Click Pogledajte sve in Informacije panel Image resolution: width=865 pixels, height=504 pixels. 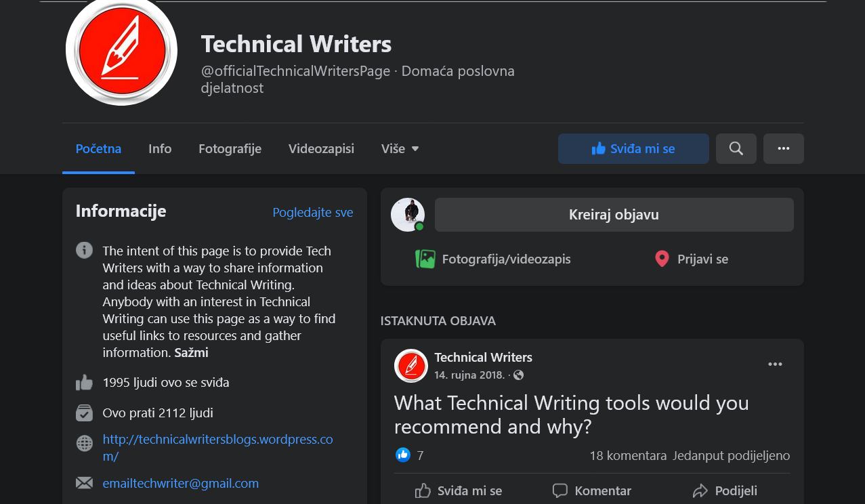312,212
